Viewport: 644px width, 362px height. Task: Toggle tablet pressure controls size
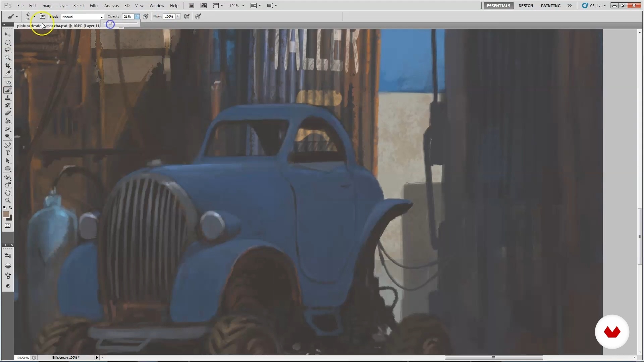198,16
